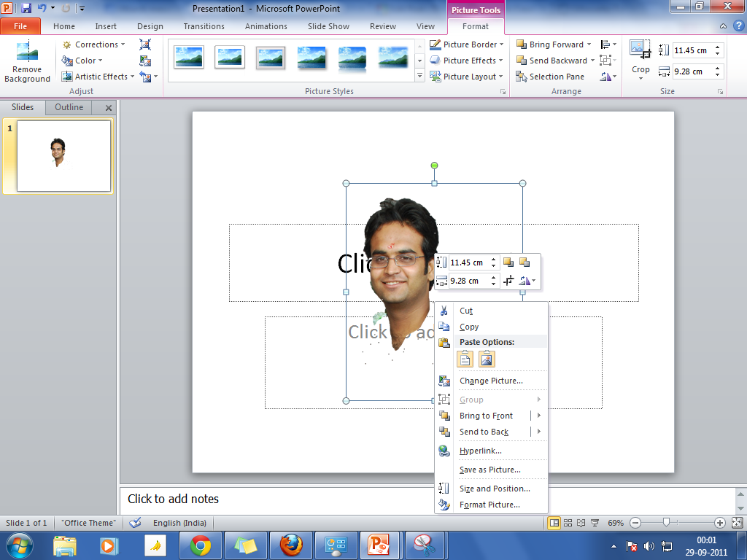The image size is (747, 560).
Task: Expand the Corrections dropdown
Action: pyautogui.click(x=96, y=44)
